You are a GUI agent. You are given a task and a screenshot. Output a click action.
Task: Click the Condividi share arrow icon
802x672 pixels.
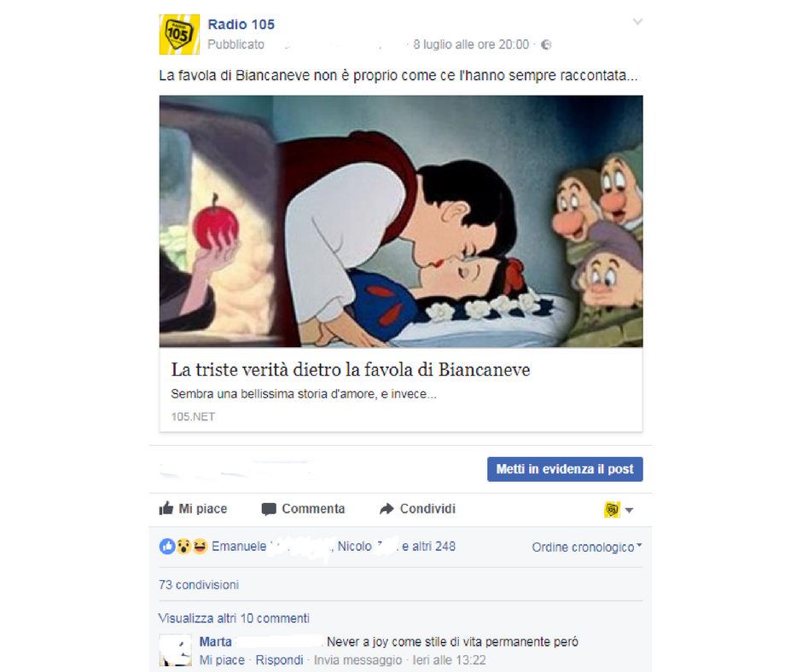click(386, 509)
